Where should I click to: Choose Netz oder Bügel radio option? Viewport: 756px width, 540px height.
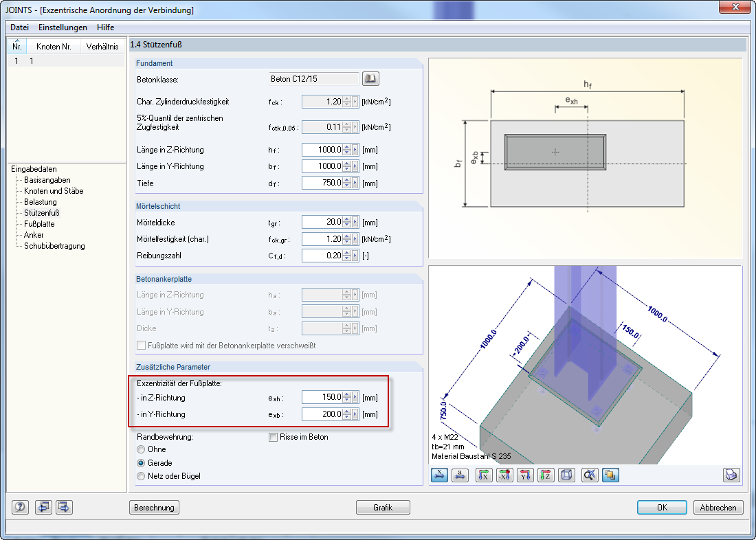click(x=141, y=476)
